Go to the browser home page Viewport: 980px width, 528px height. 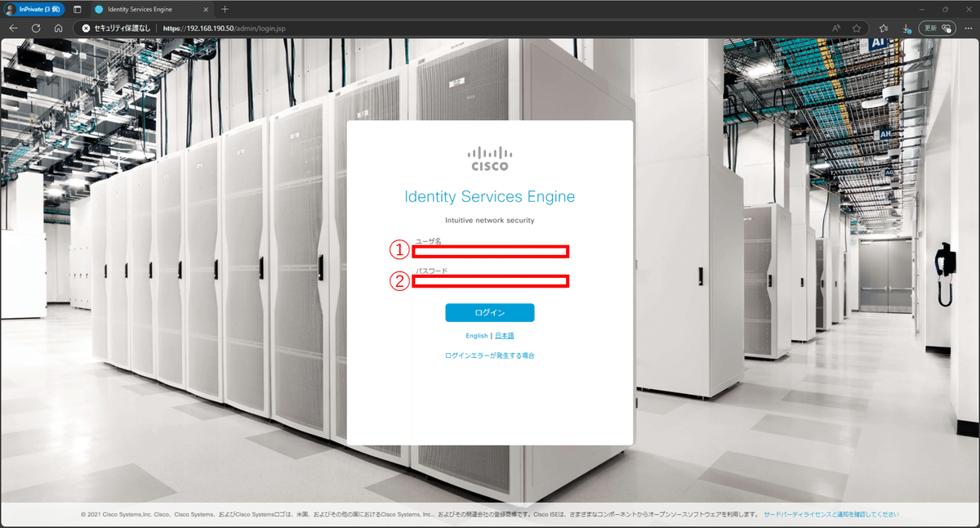tap(59, 28)
